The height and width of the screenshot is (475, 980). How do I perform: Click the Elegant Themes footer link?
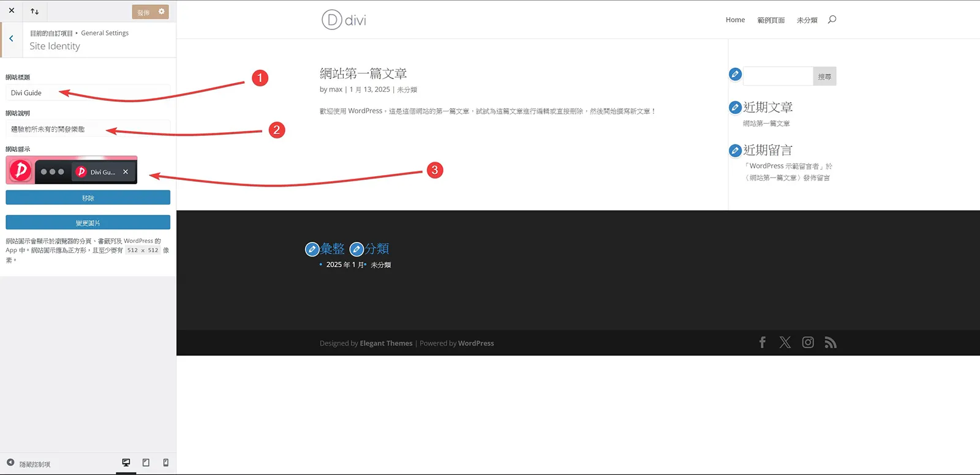point(386,343)
